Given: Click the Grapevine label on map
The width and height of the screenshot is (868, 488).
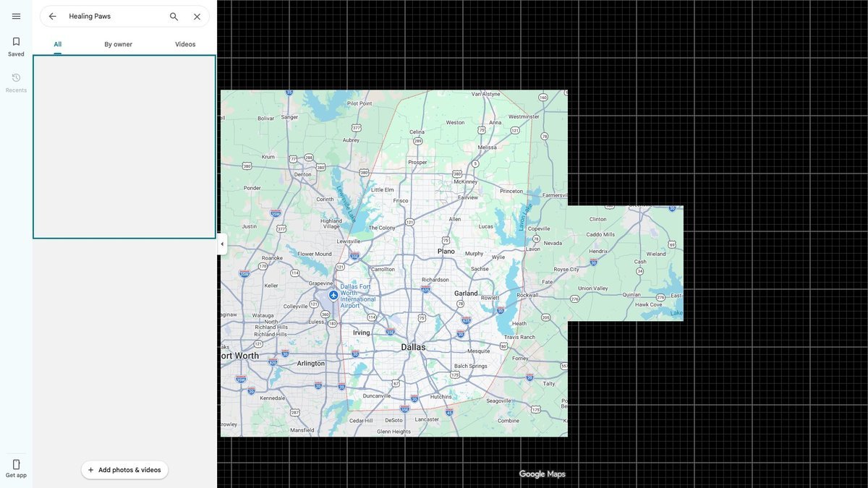Looking at the screenshot, I should 320,283.
